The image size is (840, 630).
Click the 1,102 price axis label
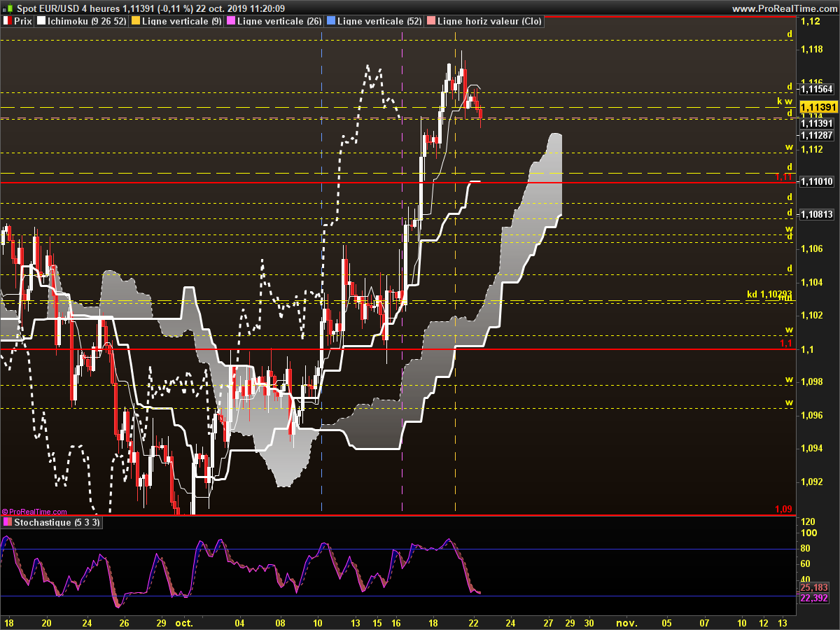812,316
